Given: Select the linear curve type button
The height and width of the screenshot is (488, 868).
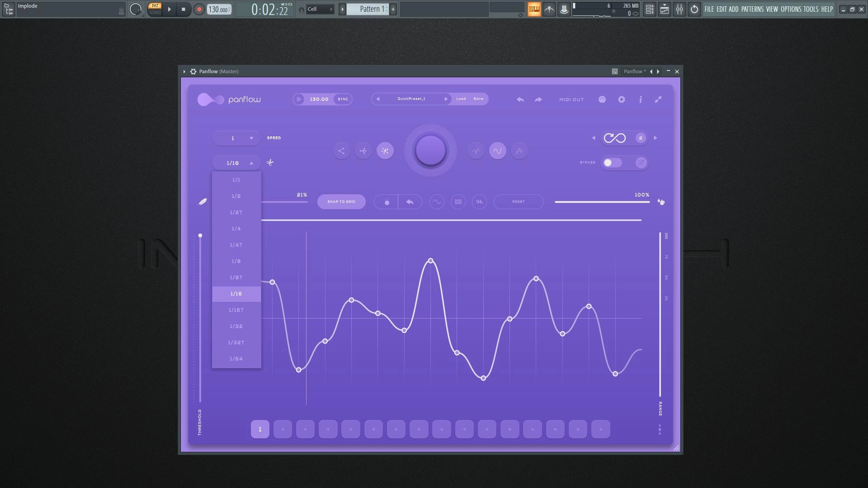Looking at the screenshot, I should 476,151.
